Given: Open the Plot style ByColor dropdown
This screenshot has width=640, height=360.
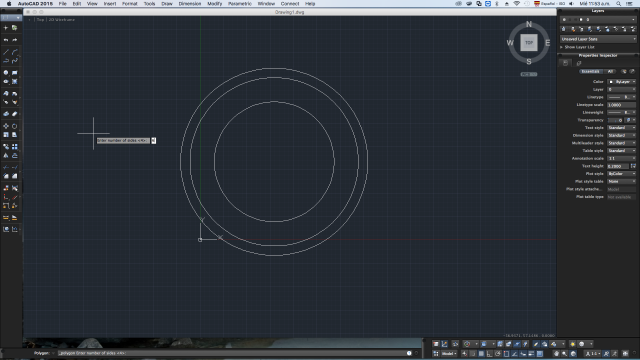Looking at the screenshot, I should click(622, 173).
